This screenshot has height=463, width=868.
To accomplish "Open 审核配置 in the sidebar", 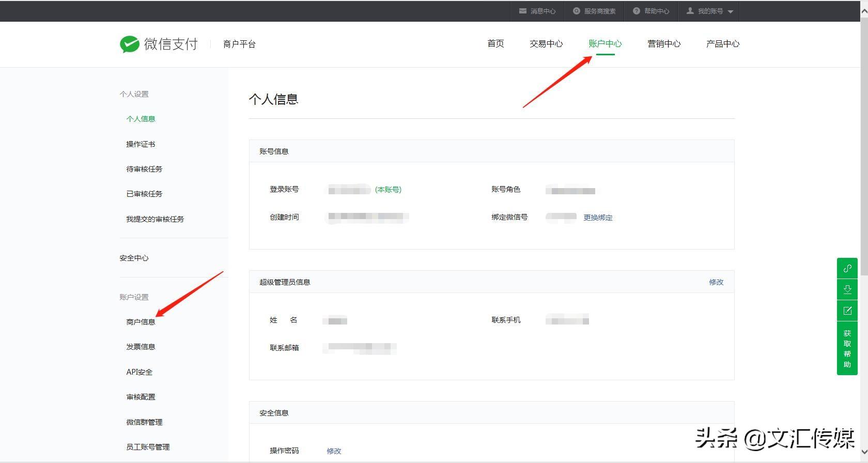I will pos(141,397).
